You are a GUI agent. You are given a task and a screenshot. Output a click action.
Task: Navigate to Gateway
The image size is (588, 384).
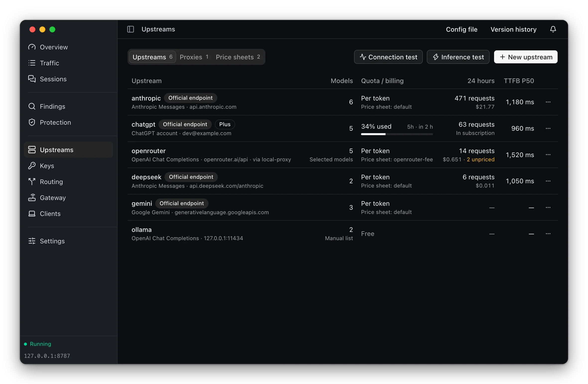[x=69, y=198]
